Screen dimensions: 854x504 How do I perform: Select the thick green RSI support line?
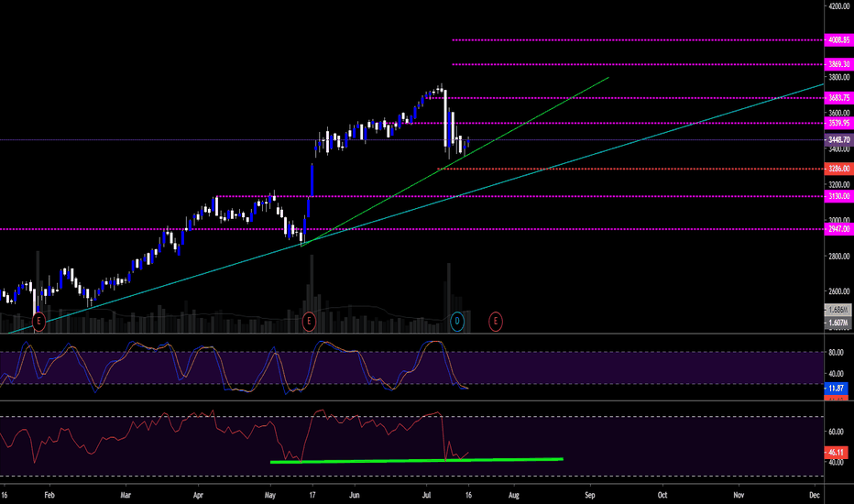click(x=417, y=460)
